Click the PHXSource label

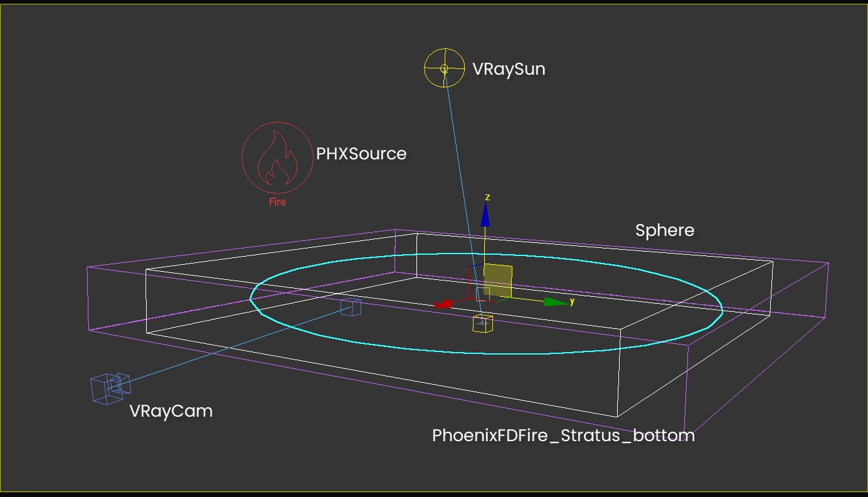coord(361,154)
